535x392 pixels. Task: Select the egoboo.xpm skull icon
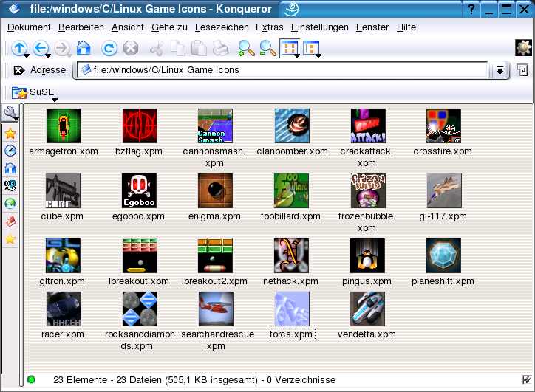pyautogui.click(x=139, y=191)
